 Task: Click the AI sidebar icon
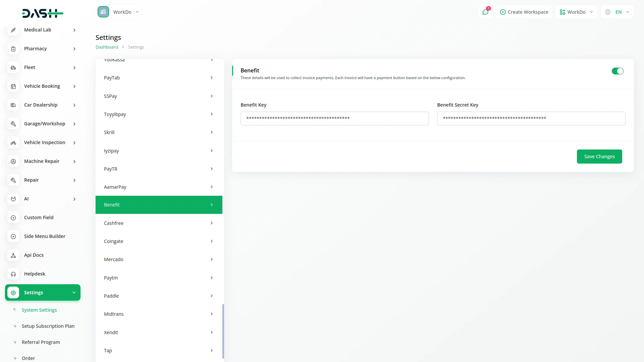pos(13,199)
